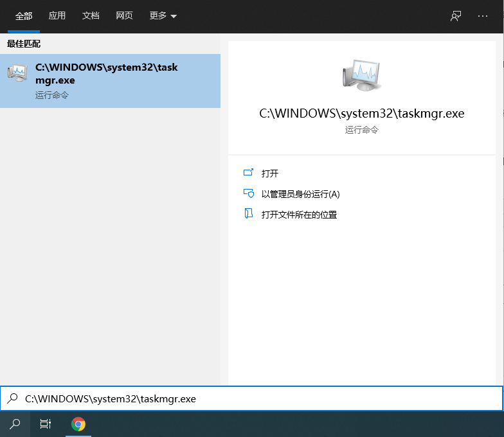The width and height of the screenshot is (504, 437).
Task: Click 打开 to launch taskmgr.exe
Action: (270, 174)
